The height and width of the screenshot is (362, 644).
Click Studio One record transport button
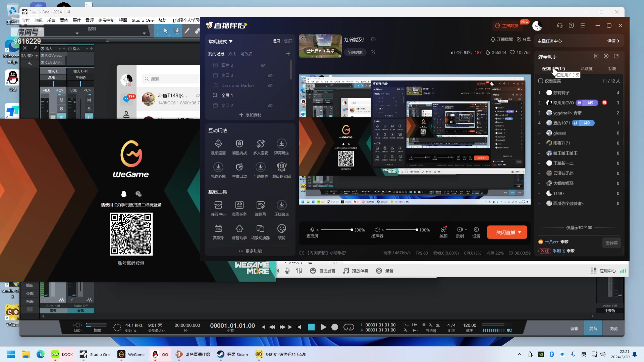pos(335,327)
